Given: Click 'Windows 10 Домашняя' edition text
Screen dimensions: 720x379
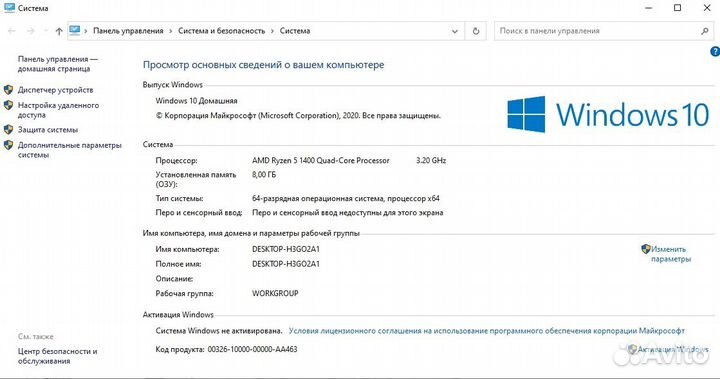Looking at the screenshot, I should click(x=196, y=101).
